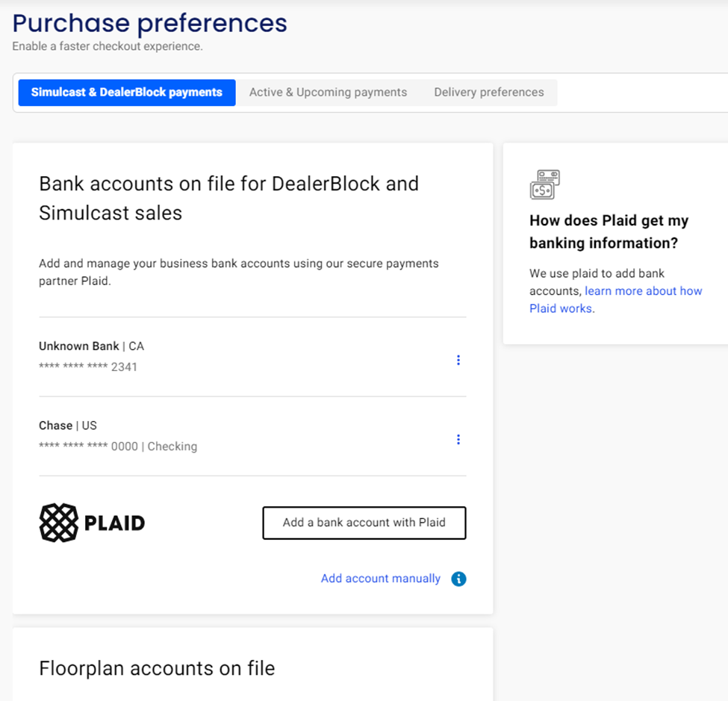Select the Purchase preferences heading
The width and height of the screenshot is (728, 701).
149,23
